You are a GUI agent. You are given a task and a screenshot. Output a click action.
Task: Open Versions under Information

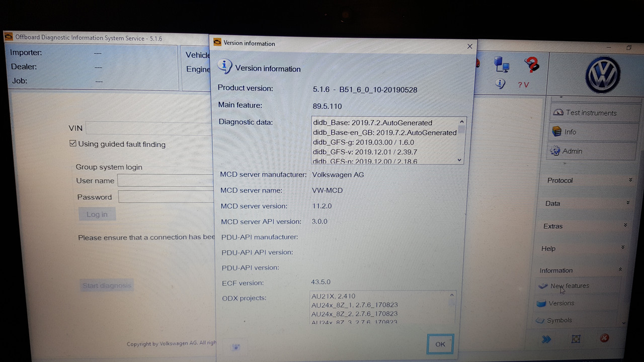(x=577, y=303)
